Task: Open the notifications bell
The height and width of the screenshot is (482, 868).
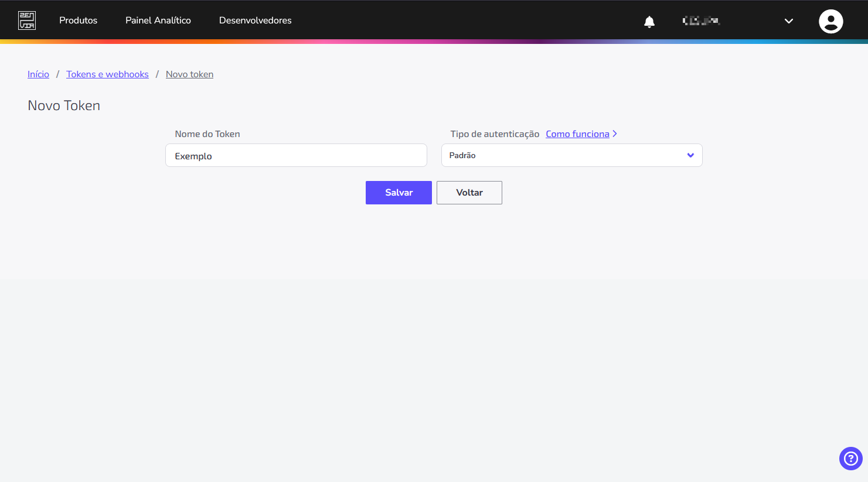Action: [649, 22]
